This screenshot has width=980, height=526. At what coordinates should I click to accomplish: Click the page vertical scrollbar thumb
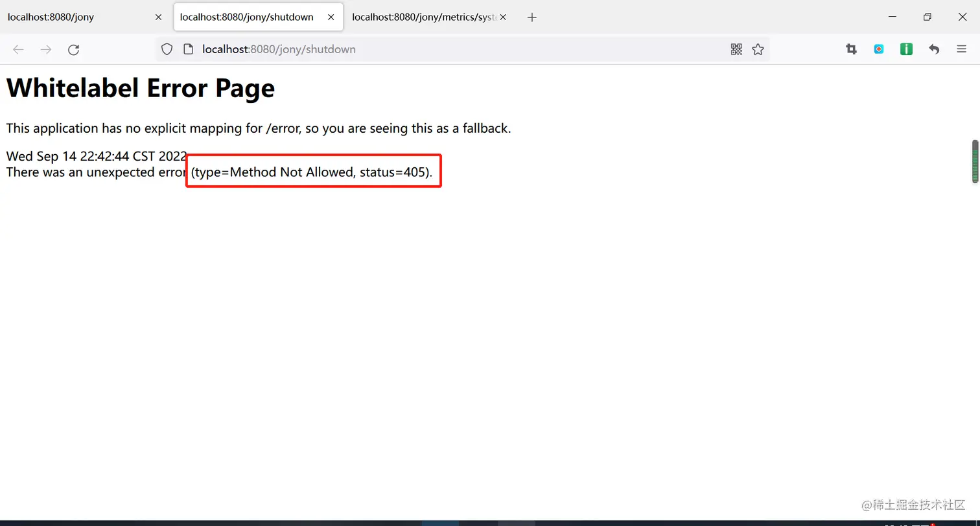(x=974, y=161)
